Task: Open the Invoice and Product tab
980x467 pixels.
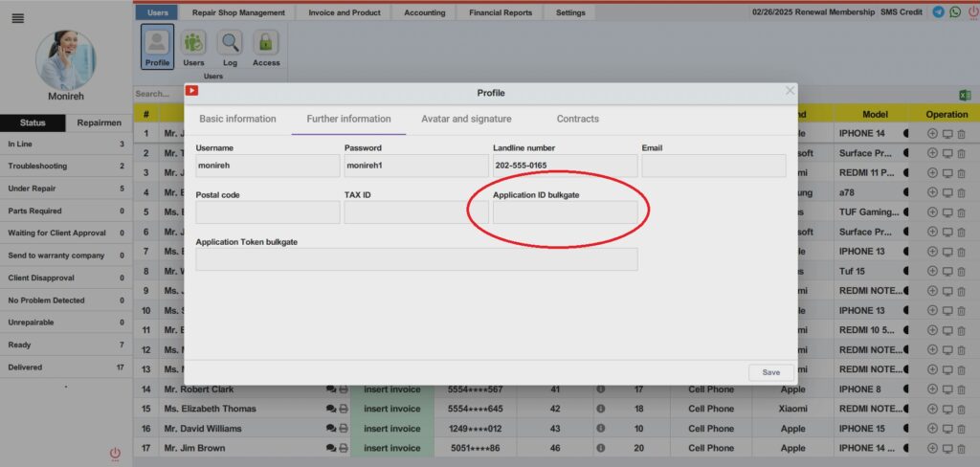Action: coord(345,12)
